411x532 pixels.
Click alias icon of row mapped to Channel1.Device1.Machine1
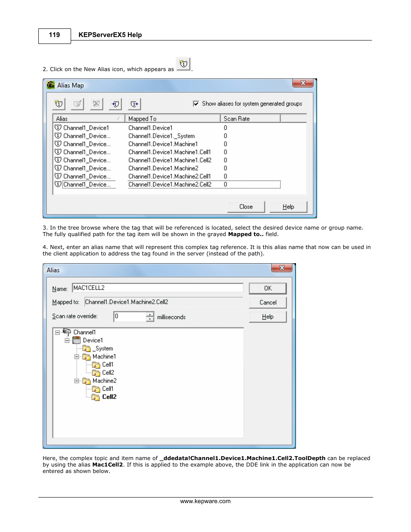[58, 143]
